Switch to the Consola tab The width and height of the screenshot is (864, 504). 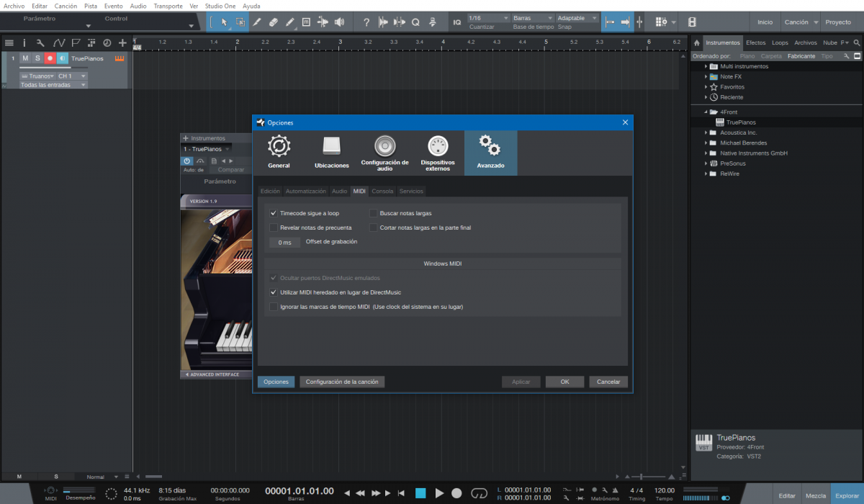tap(382, 191)
